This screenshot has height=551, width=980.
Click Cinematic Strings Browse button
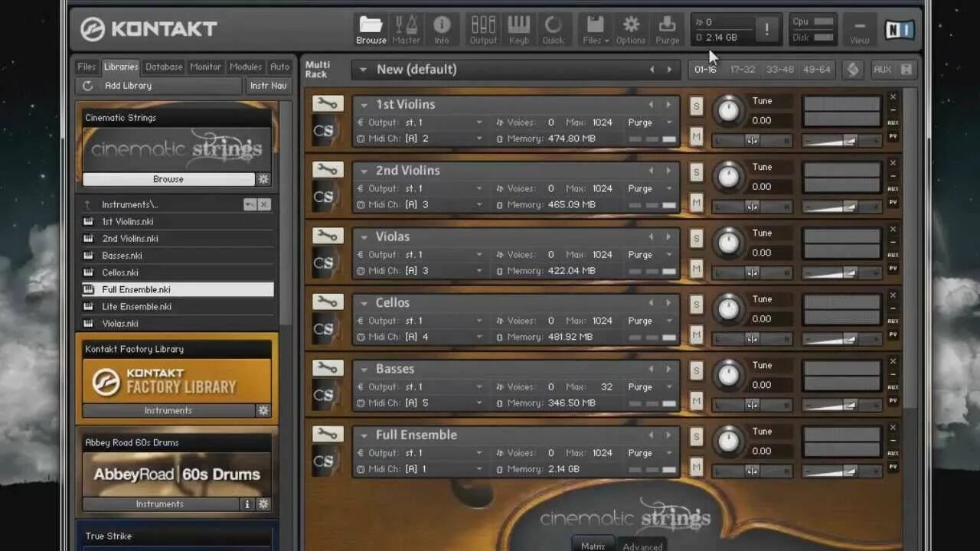pyautogui.click(x=168, y=179)
